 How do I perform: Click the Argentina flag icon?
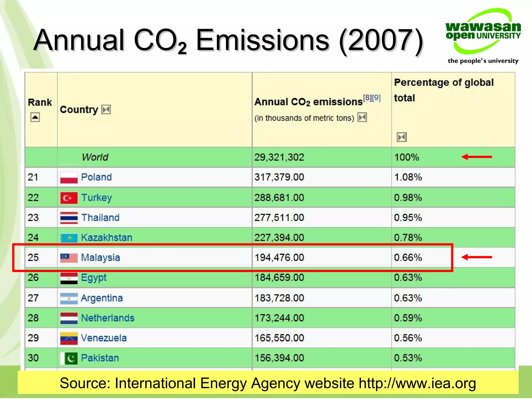pos(69,298)
